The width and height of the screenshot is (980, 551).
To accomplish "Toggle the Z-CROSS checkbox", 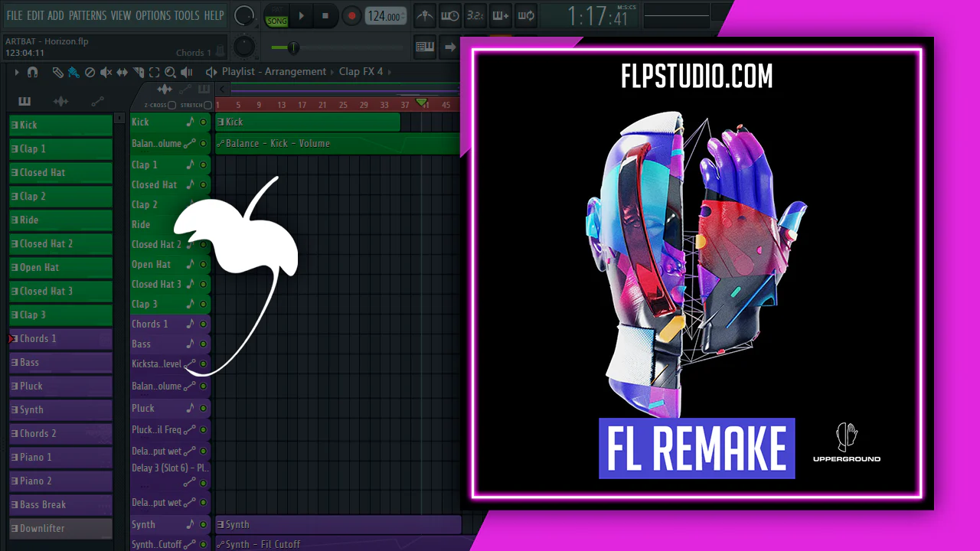I will [172, 105].
